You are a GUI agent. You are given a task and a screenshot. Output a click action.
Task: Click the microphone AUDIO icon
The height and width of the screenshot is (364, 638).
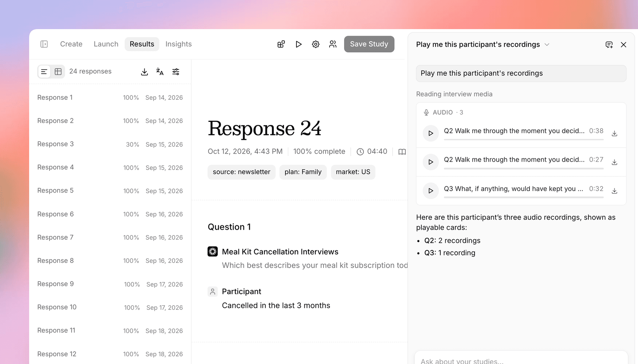point(426,112)
